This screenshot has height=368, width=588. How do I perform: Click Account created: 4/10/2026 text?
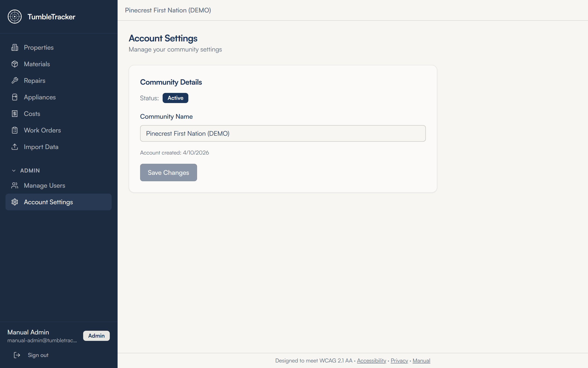click(x=175, y=152)
